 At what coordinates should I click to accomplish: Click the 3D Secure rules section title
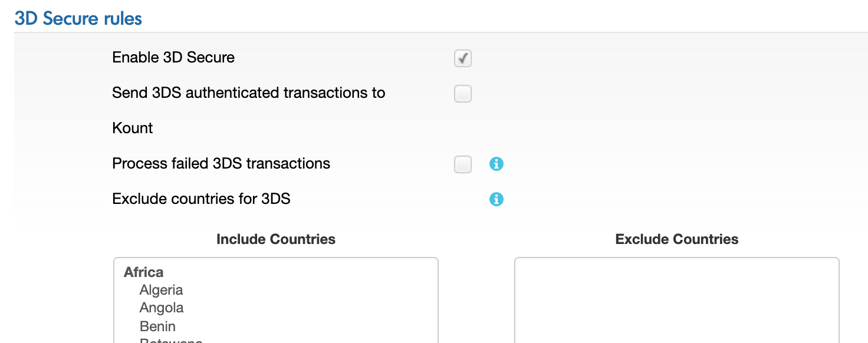click(78, 19)
